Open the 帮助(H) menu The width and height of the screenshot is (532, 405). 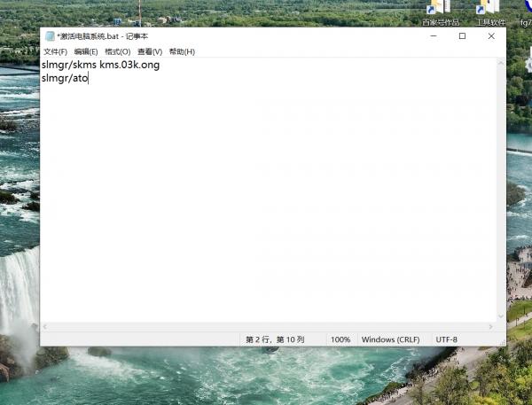click(x=182, y=52)
